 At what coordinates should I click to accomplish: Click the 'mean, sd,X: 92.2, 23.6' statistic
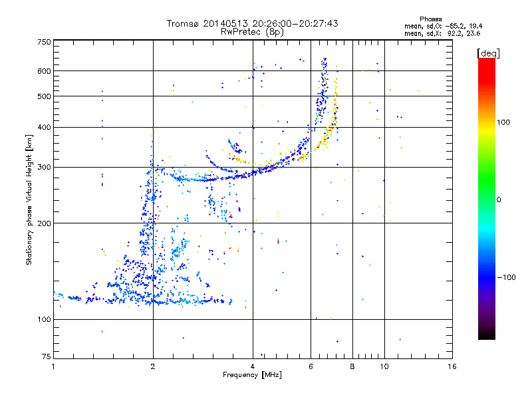(442, 33)
